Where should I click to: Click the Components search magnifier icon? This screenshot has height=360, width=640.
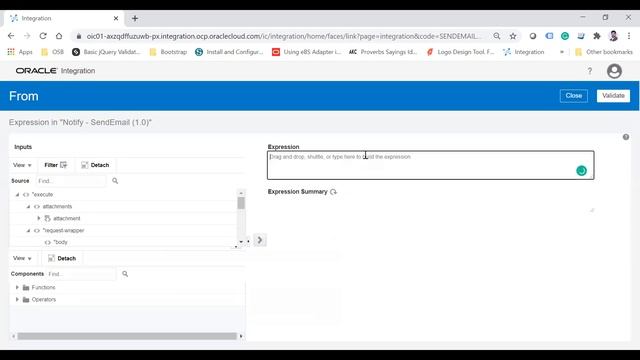tap(125, 274)
